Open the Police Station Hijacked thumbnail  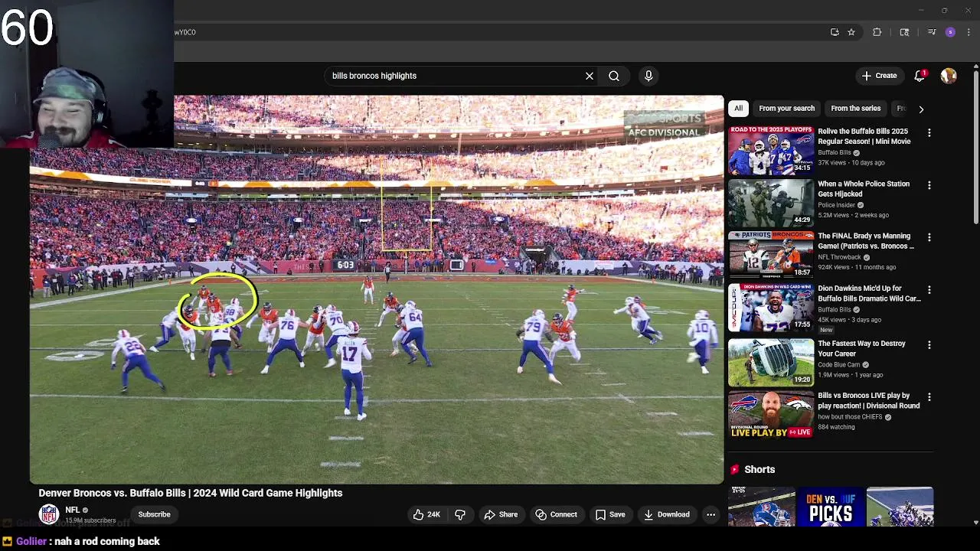[771, 203]
